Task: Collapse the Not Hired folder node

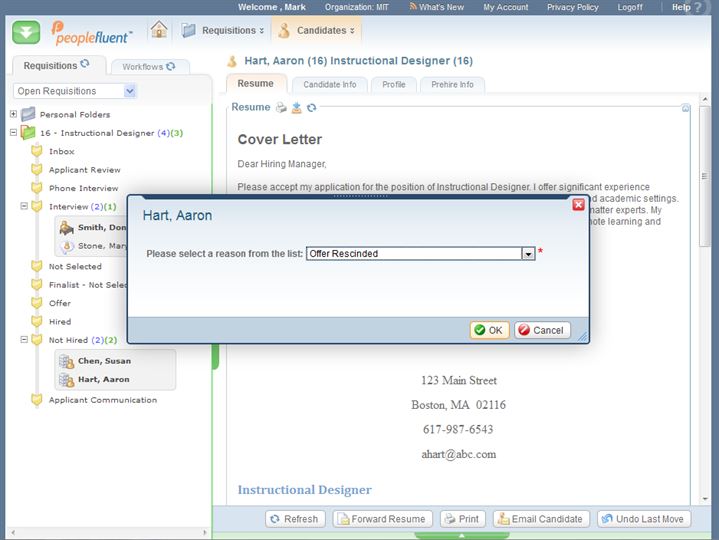Action: click(23, 340)
